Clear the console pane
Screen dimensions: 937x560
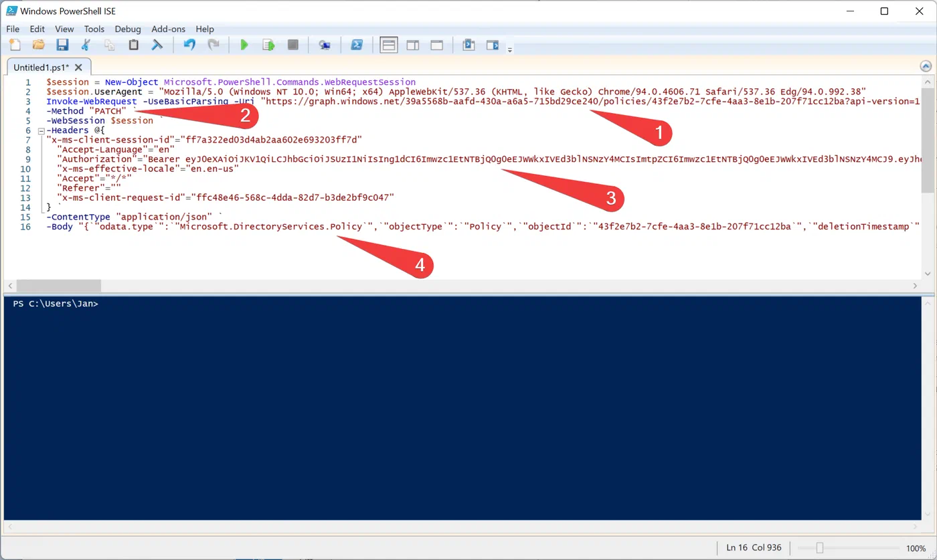pos(157,45)
